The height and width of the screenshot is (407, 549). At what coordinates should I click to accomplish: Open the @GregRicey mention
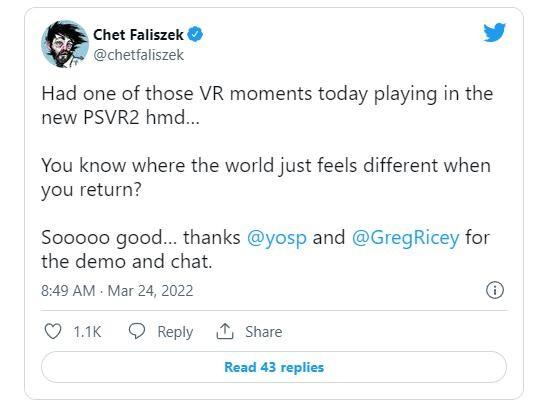[405, 237]
